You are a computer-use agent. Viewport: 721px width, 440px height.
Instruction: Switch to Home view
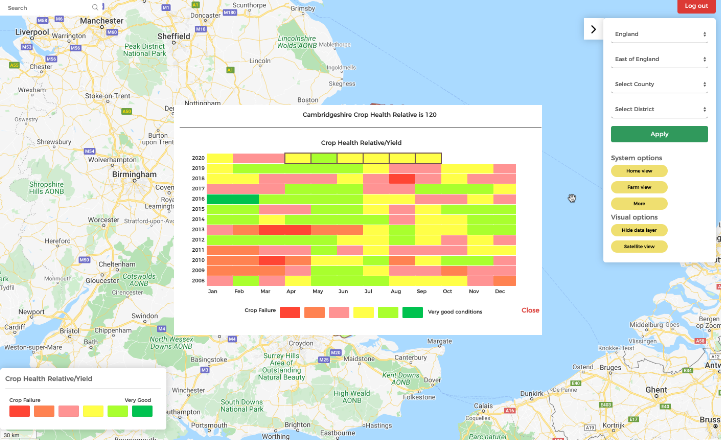639,171
